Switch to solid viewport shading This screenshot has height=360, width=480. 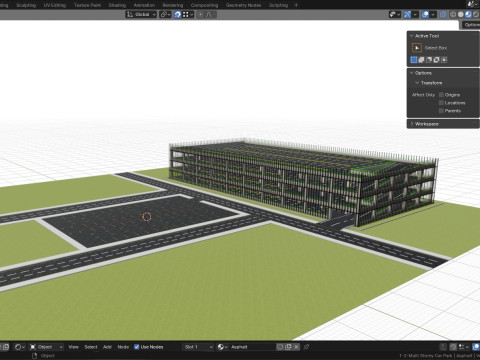461,14
